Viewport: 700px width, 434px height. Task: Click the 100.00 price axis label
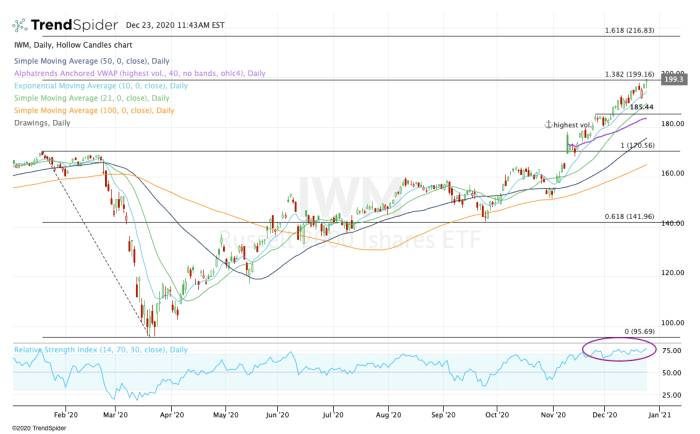tap(672, 323)
